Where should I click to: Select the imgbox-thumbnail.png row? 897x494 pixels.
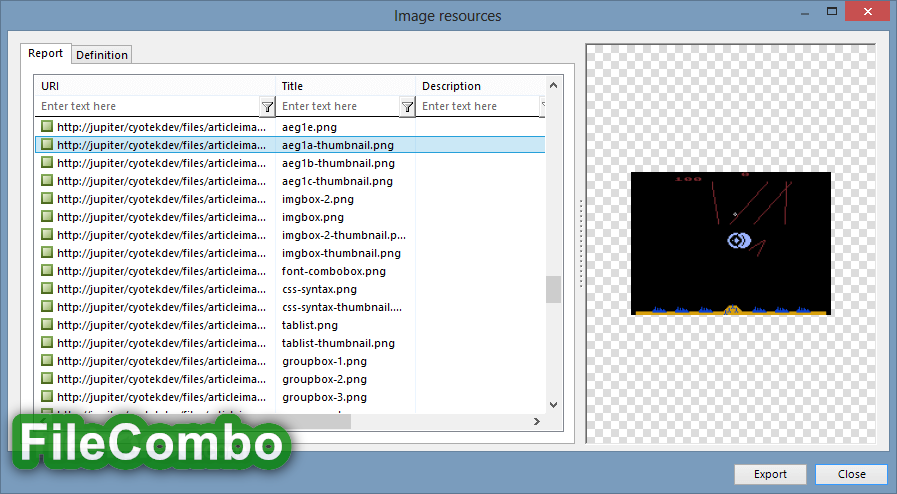(x=290, y=253)
